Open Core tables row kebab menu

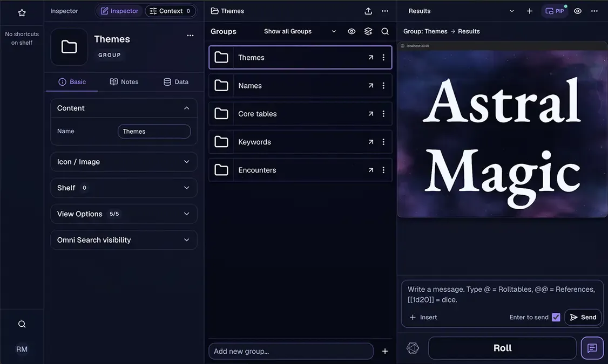(x=383, y=114)
